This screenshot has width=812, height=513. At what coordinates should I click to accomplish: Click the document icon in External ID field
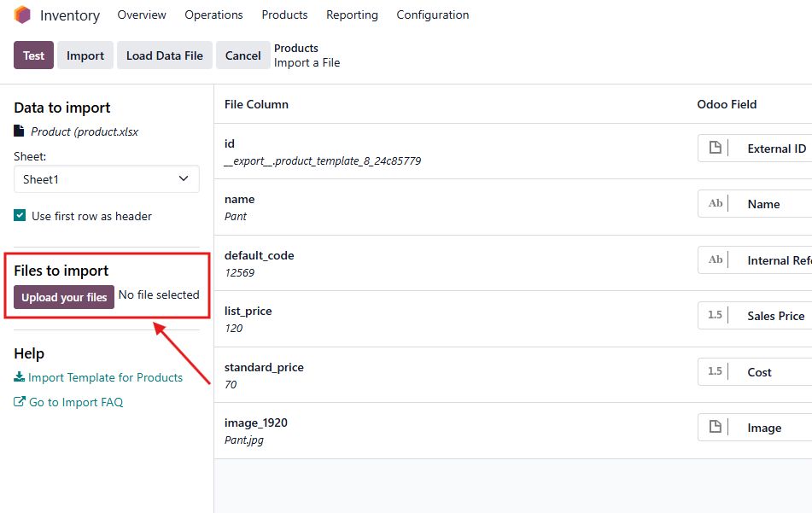point(716,149)
